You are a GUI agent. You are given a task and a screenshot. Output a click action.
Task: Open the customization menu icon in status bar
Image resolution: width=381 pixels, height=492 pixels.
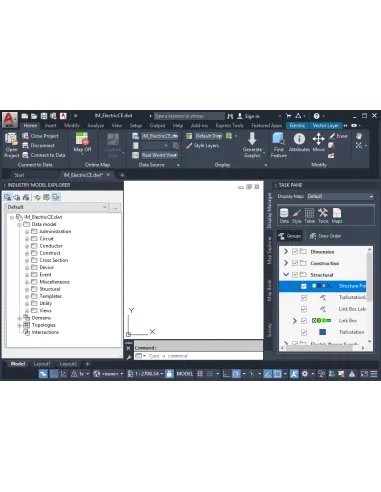tap(374, 374)
